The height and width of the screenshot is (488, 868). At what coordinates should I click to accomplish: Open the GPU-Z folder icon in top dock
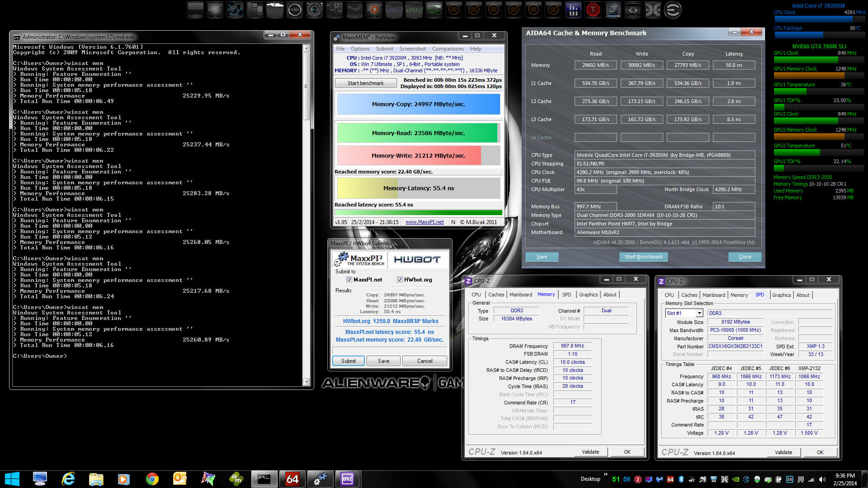pyautogui.click(x=414, y=10)
